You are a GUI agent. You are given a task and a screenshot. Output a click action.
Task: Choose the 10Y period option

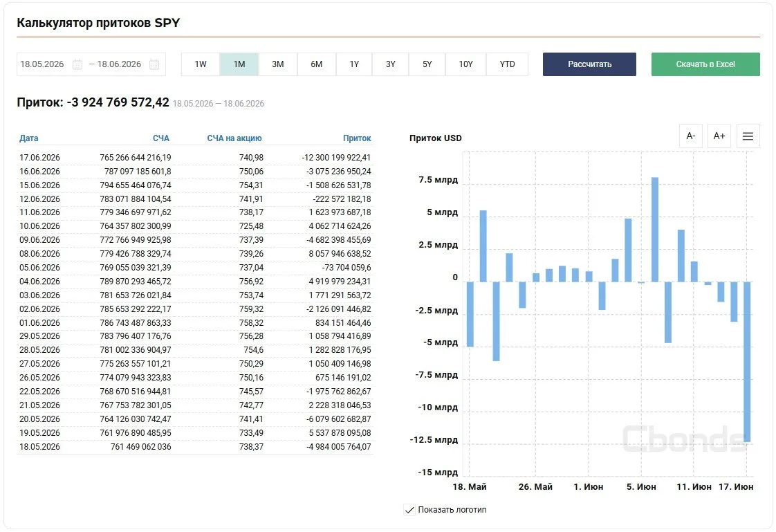[x=465, y=64]
